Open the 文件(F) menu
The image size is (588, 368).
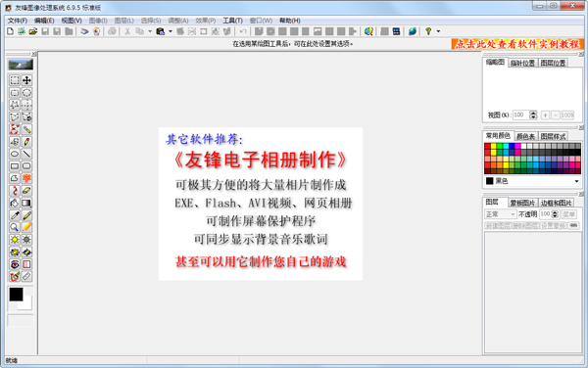[18, 21]
